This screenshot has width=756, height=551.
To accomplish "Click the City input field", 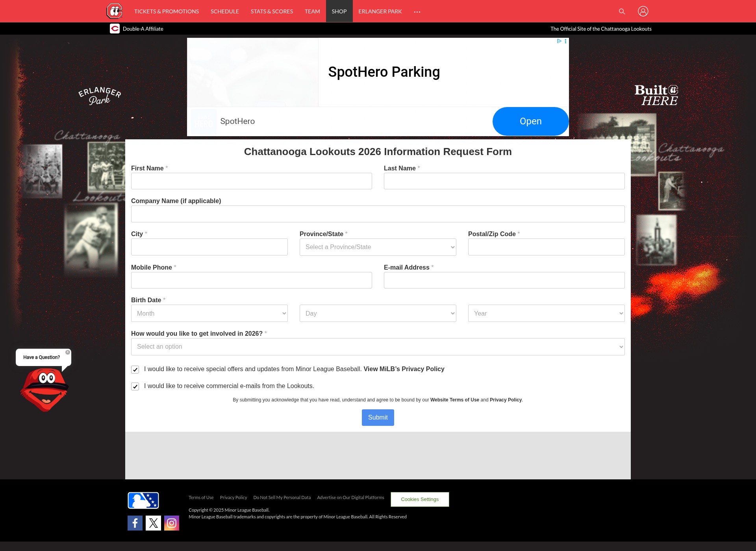I will point(209,247).
